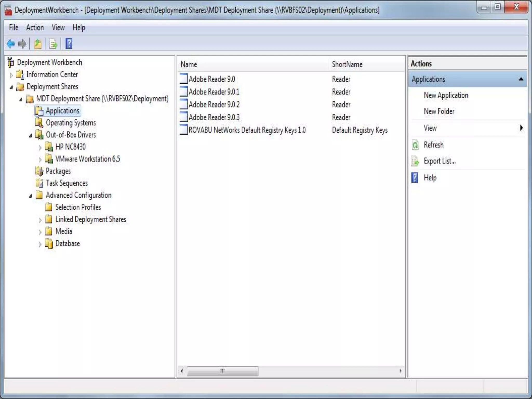Expand the VMware Workstation 6.5 node
This screenshot has height=399, width=532.
40,160
